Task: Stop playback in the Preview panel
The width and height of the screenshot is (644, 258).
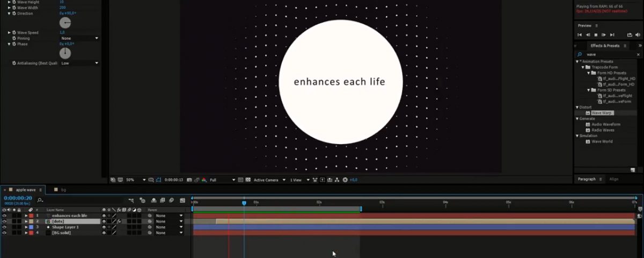Action: (x=596, y=35)
